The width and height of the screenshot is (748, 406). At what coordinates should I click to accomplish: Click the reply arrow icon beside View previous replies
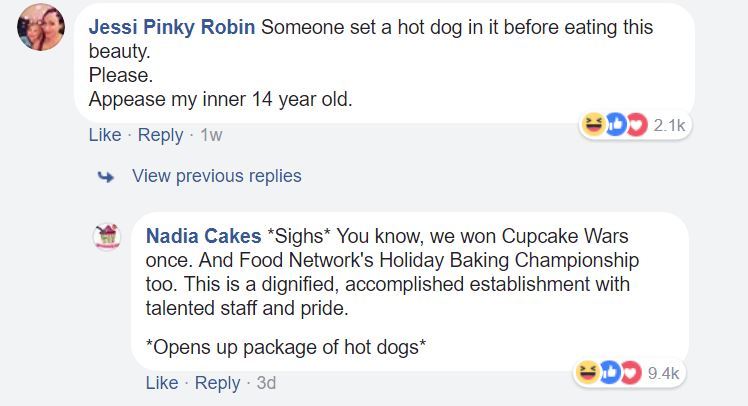click(105, 177)
